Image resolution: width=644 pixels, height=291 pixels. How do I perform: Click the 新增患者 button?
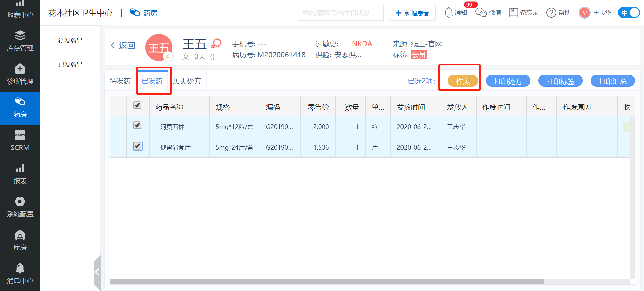(412, 13)
